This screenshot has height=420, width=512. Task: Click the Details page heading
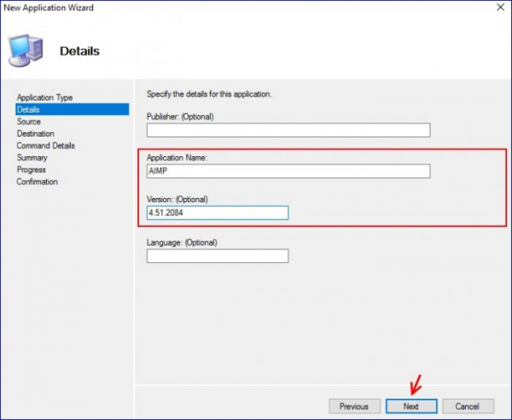coord(79,51)
